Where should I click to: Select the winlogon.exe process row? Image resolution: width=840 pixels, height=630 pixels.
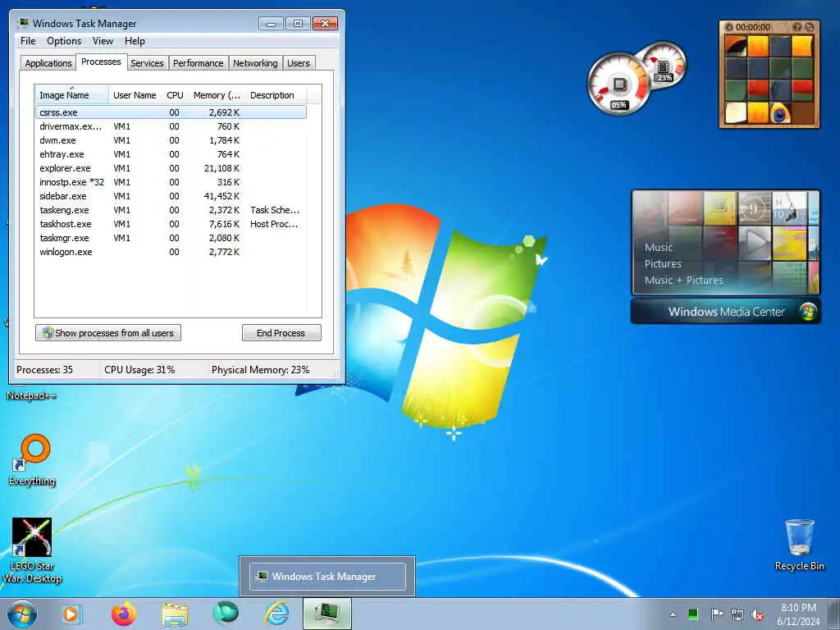(x=171, y=252)
